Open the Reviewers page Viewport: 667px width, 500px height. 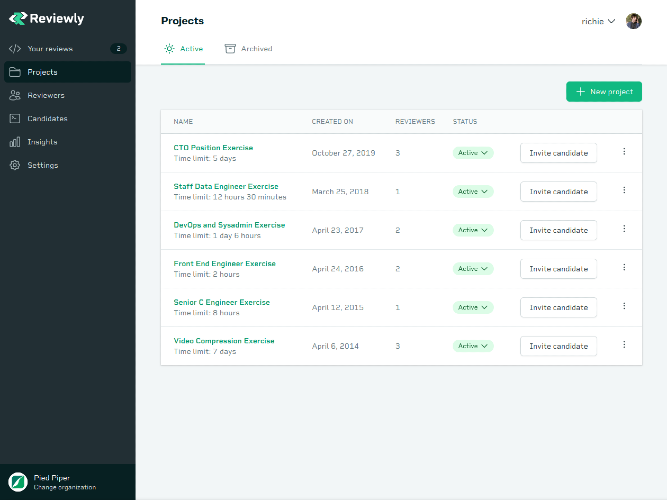pyautogui.click(x=68, y=95)
